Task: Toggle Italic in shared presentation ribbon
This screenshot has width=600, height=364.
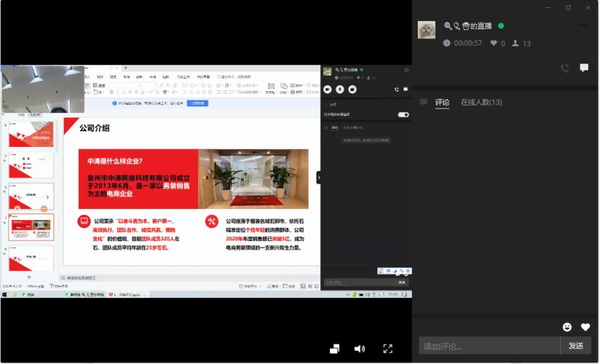Action: (118, 91)
